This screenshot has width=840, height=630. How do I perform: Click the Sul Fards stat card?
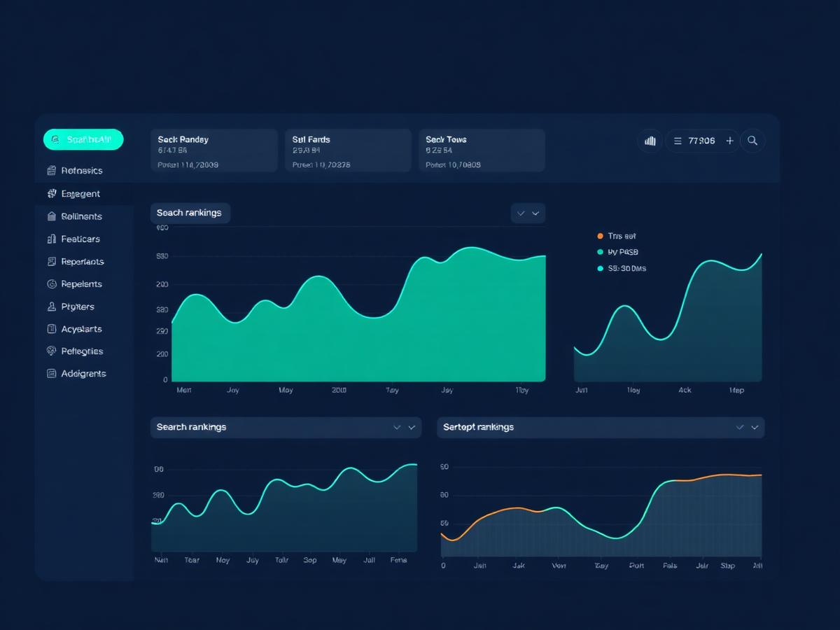[x=348, y=150]
